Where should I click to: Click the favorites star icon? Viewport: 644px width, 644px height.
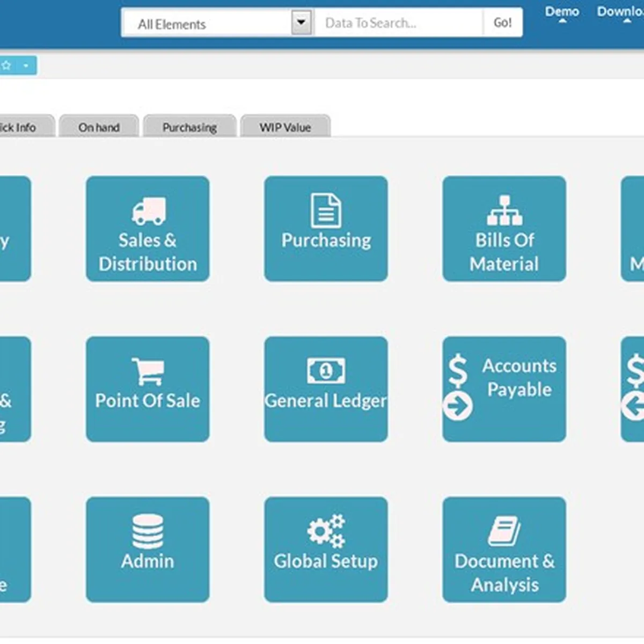(x=6, y=65)
